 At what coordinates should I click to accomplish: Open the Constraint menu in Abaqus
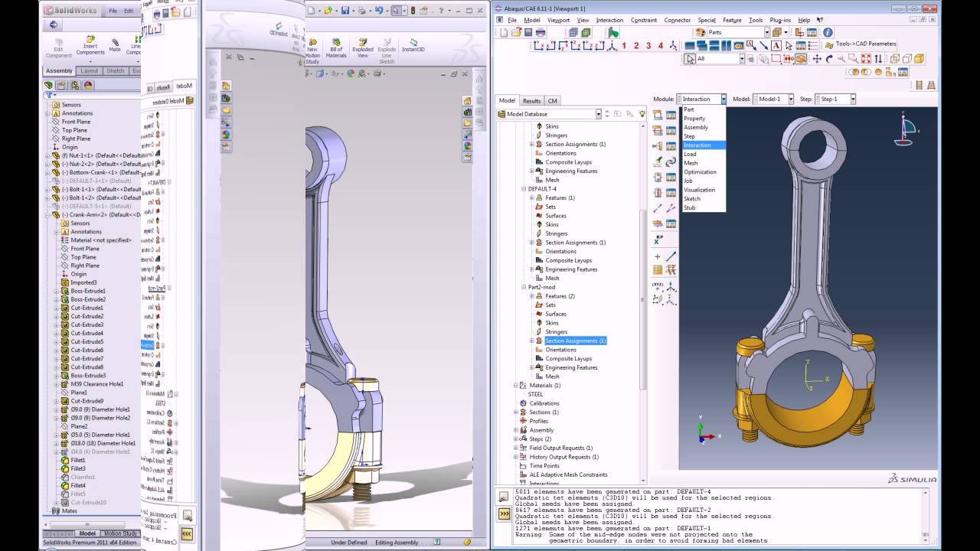[644, 20]
